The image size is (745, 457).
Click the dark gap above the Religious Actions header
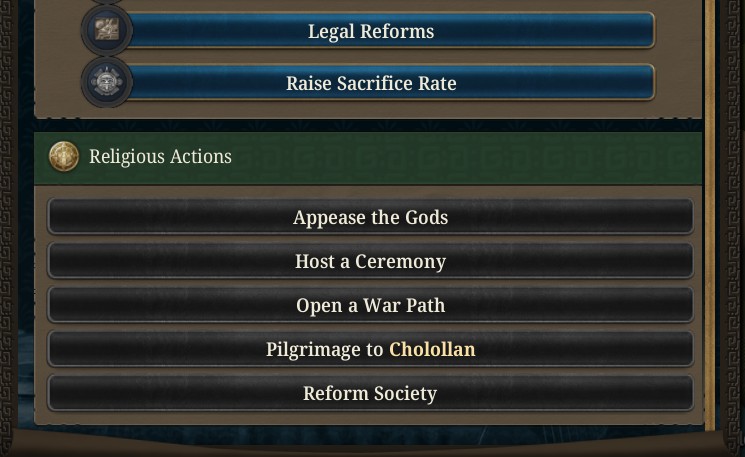point(368,125)
